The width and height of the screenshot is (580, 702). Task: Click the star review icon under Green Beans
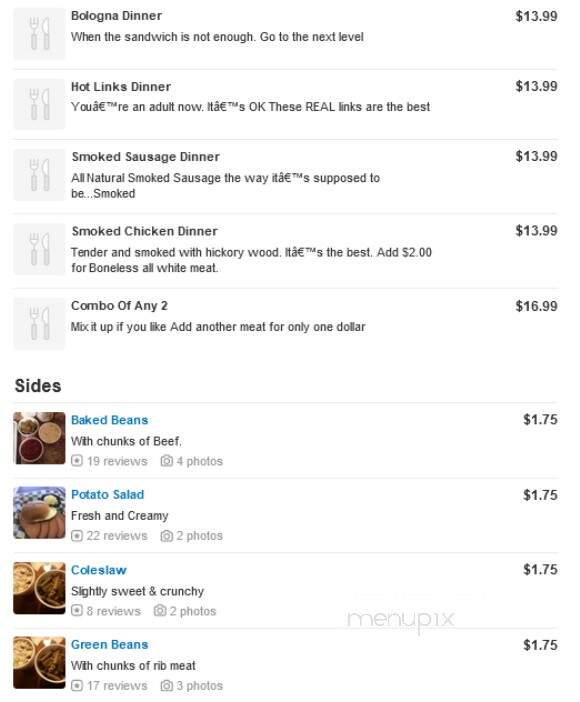click(77, 685)
